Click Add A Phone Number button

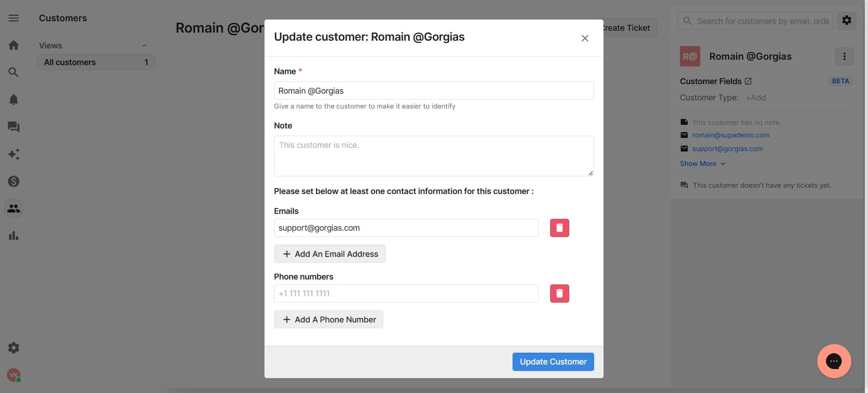[328, 320]
